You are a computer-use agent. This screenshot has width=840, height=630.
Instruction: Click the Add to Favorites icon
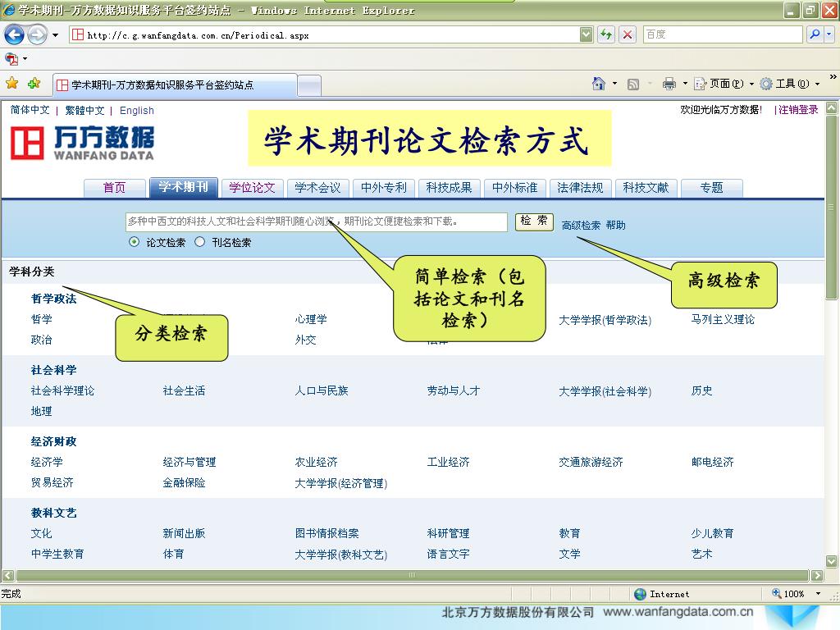(34, 83)
